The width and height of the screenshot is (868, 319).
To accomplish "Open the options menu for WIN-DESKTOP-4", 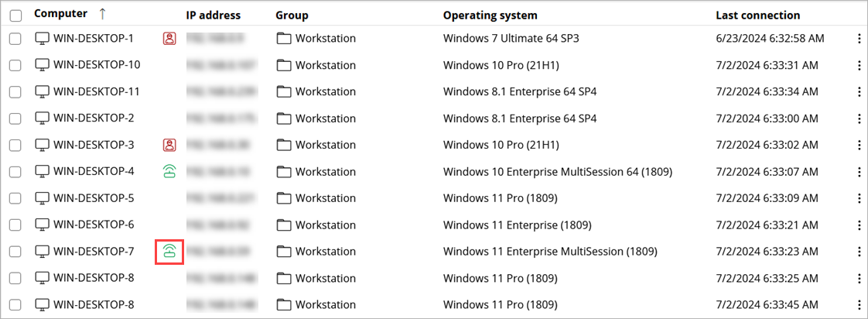I will (x=859, y=172).
